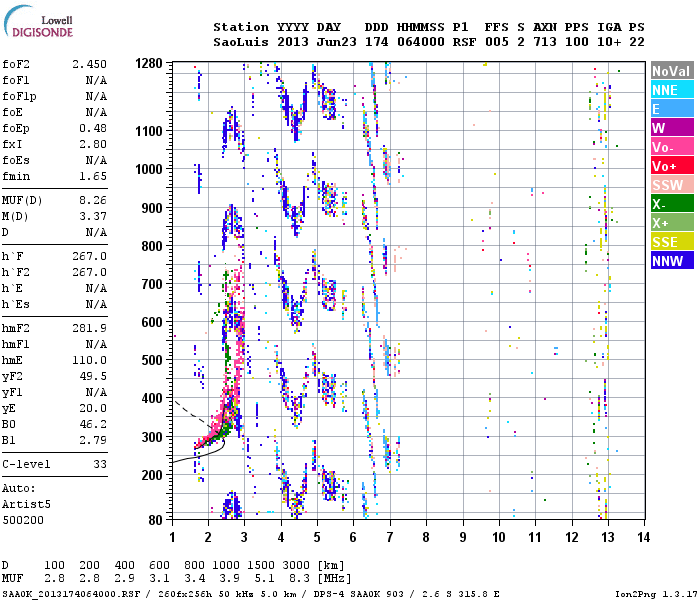Click the h`F2 value 267.0
The height and width of the screenshot is (600, 700).
click(89, 272)
